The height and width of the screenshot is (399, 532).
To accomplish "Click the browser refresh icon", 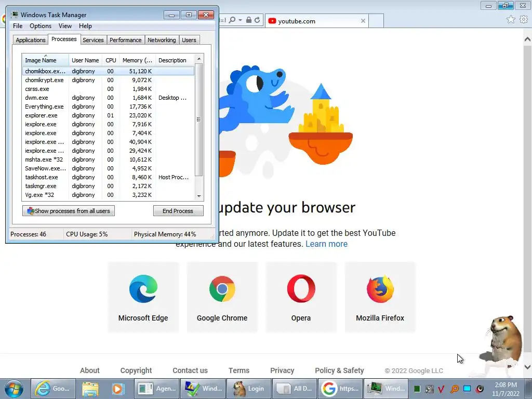I will 257,20.
